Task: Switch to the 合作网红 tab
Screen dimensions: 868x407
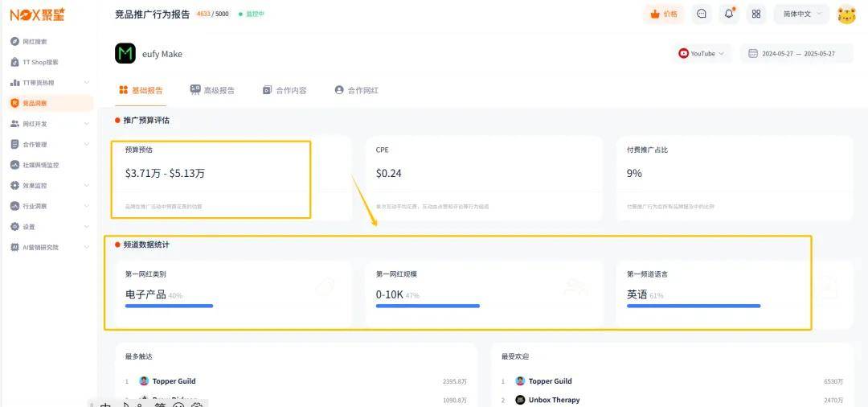Action: click(356, 90)
